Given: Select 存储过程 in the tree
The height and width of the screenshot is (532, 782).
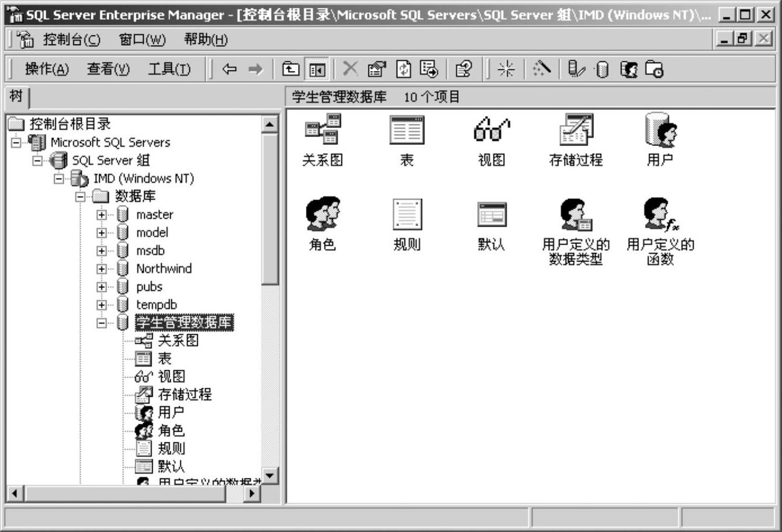Looking at the screenshot, I should pos(185,395).
